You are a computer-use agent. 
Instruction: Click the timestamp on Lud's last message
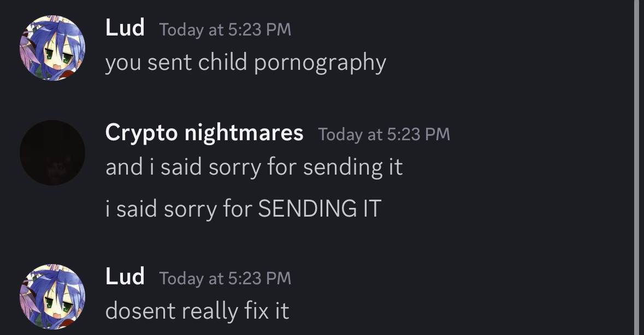tap(225, 278)
